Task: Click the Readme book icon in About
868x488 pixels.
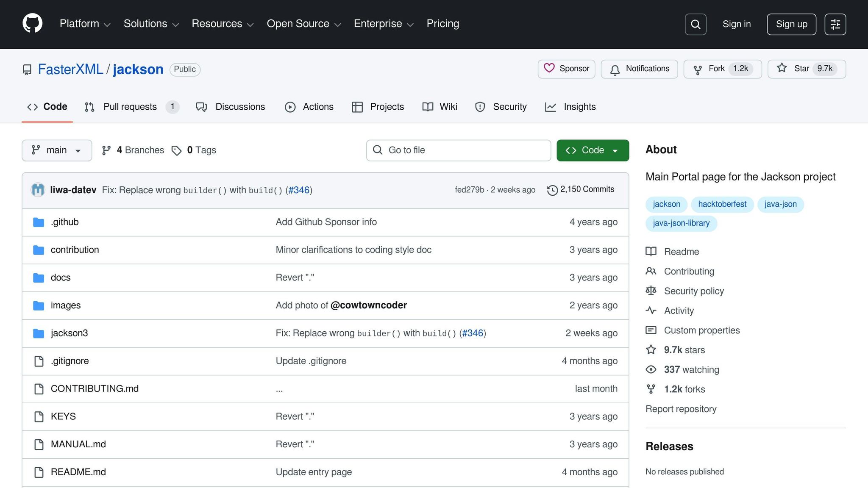Action: 651,252
